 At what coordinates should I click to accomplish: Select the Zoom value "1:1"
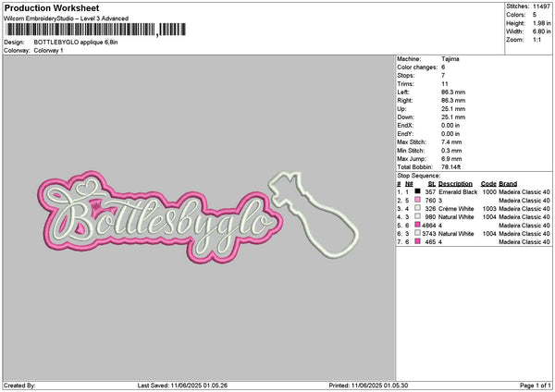(536, 40)
